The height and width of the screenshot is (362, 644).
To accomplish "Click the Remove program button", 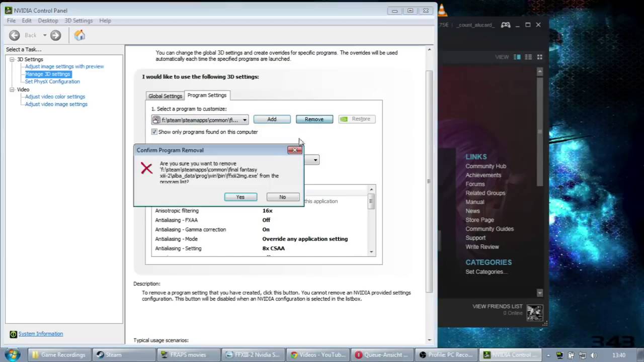I will [314, 119].
